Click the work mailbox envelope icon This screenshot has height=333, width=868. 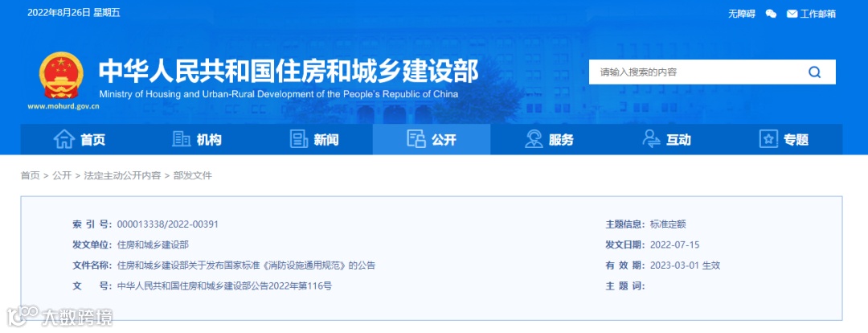(792, 14)
